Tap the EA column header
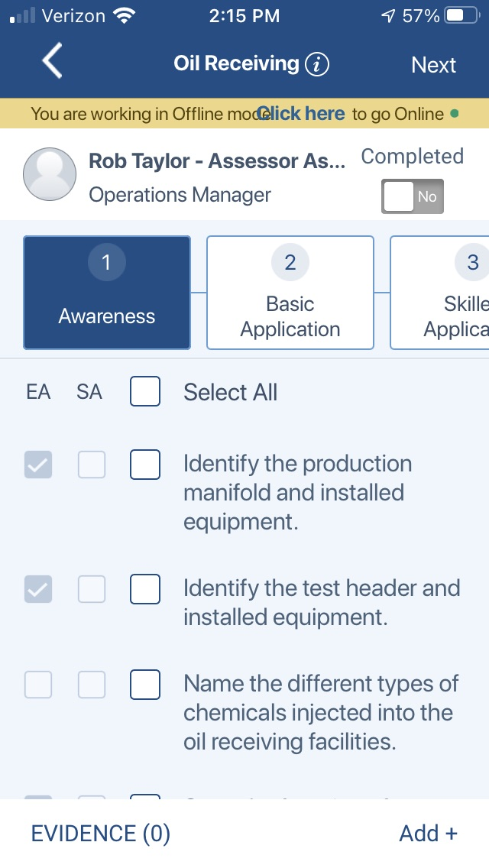 [x=38, y=392]
